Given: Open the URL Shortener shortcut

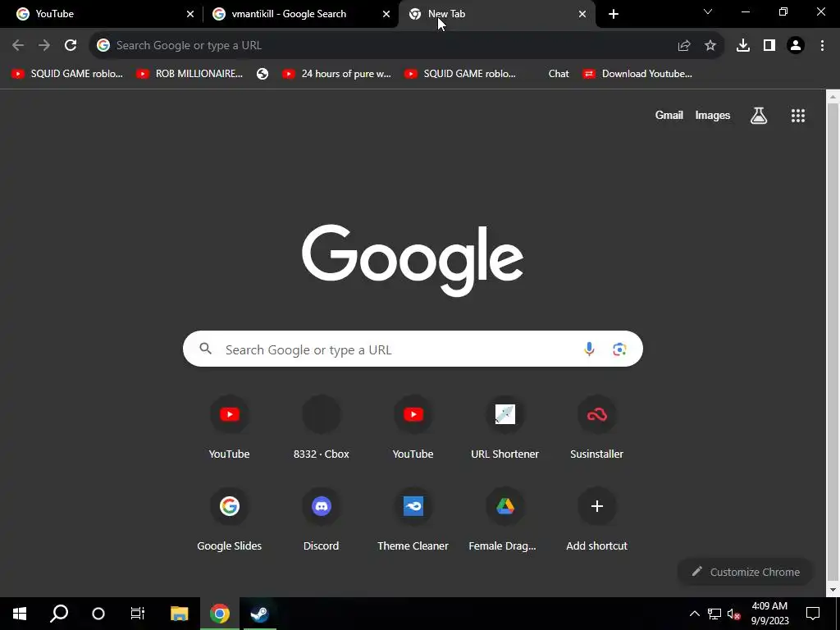Looking at the screenshot, I should point(504,427).
